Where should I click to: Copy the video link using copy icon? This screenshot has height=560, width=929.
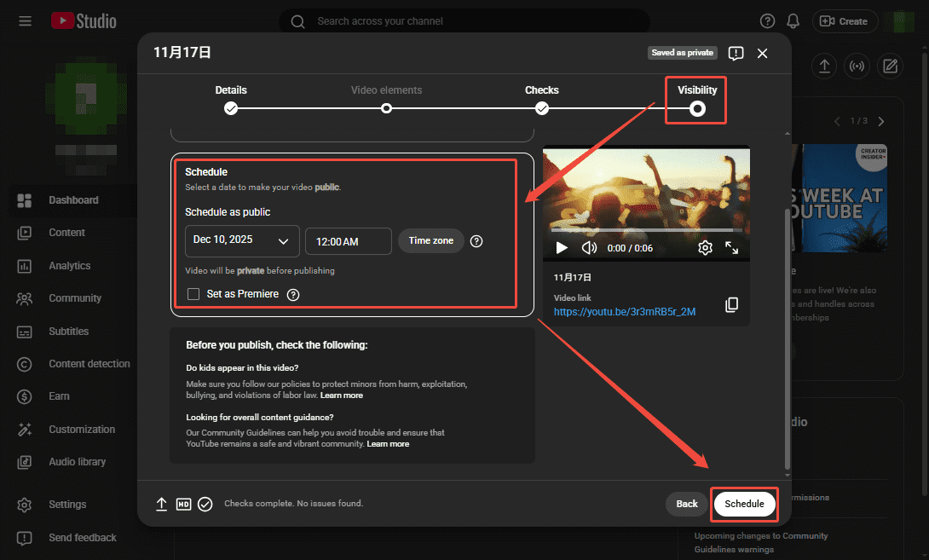(x=731, y=303)
